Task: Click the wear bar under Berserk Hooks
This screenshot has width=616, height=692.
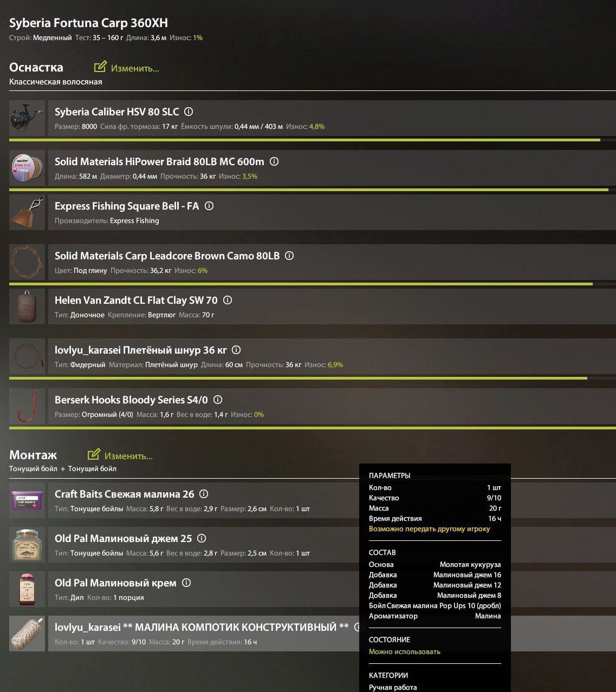Action: (313, 428)
